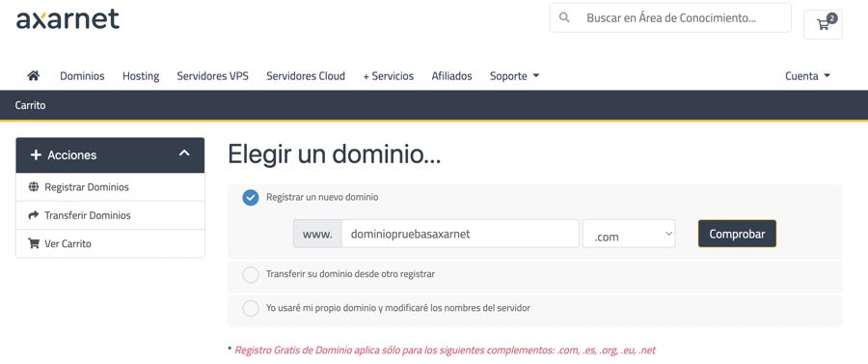Screen dimensions: 868x364
Task: Click the Comprobar button
Action: [737, 234]
